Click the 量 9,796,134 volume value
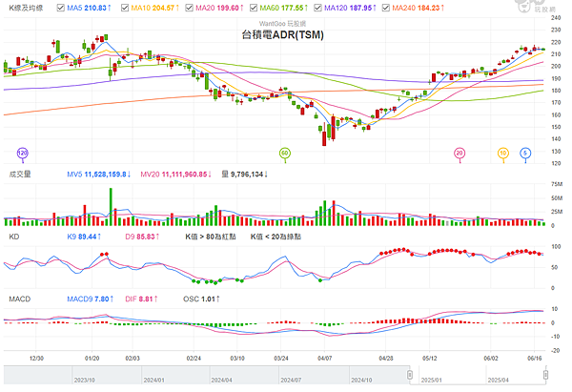This screenshot has width=572, height=392. pos(245,175)
